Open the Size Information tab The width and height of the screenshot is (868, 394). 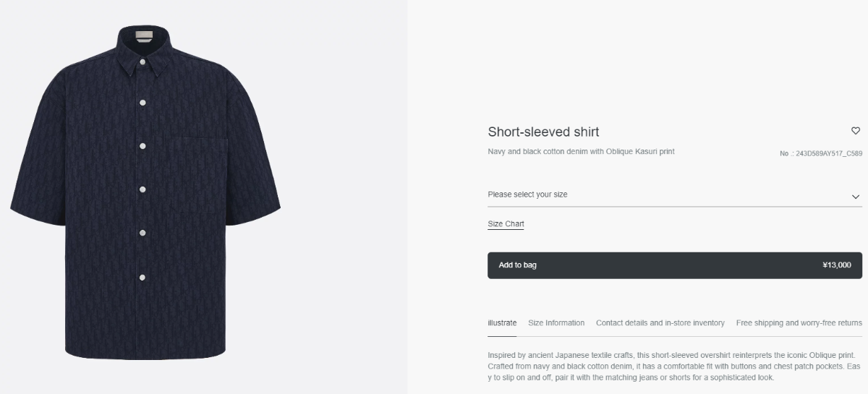(556, 323)
